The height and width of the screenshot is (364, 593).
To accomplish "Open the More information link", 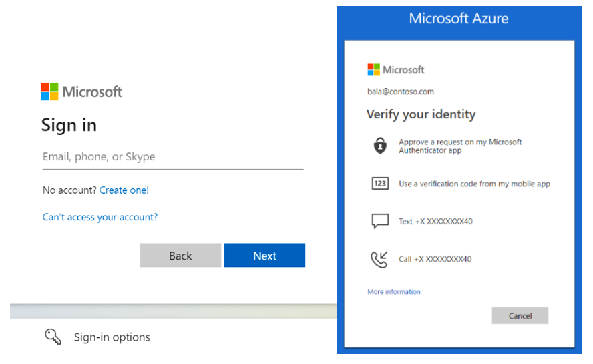I will point(394,291).
